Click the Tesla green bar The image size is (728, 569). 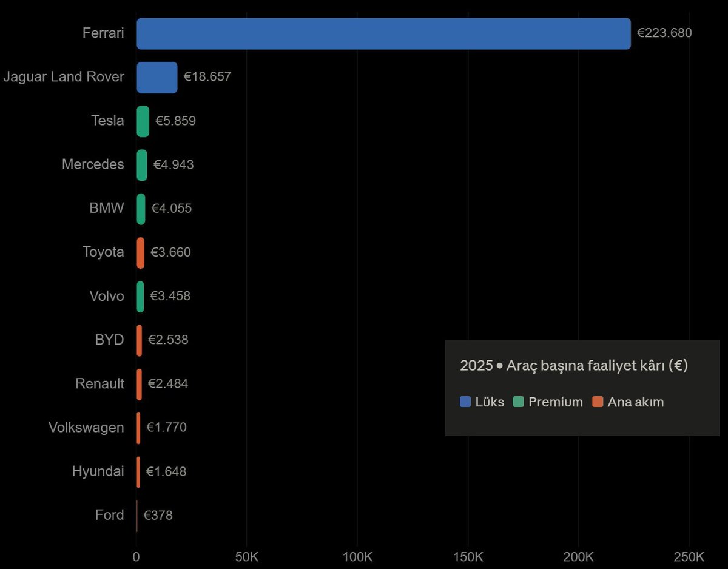coord(143,121)
